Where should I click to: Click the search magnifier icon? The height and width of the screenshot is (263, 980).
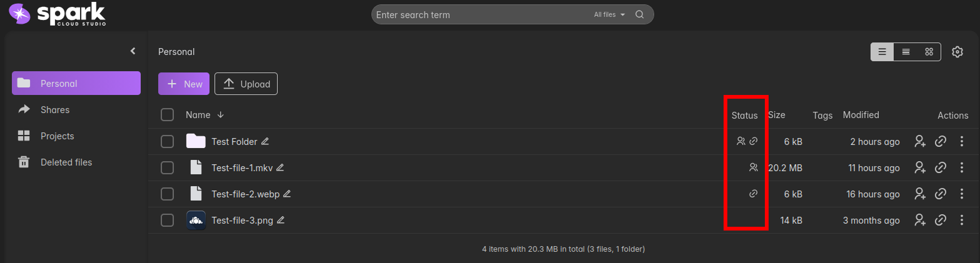[639, 15]
